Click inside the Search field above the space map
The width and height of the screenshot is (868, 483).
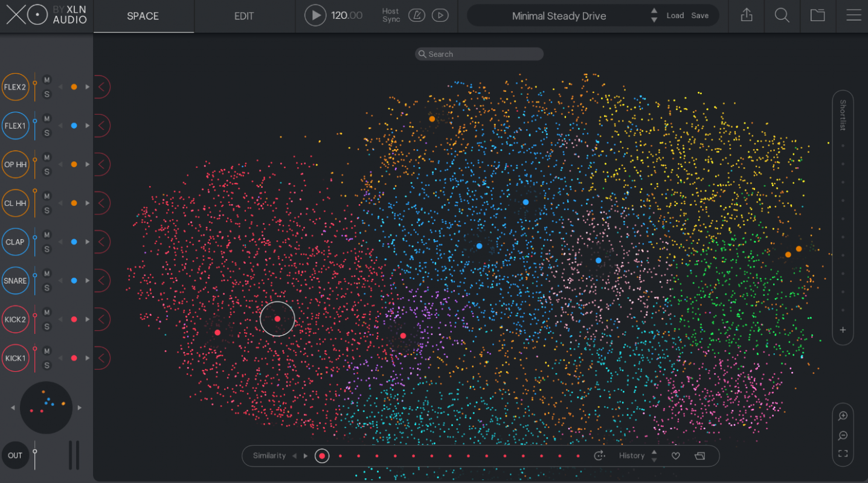[x=479, y=54]
